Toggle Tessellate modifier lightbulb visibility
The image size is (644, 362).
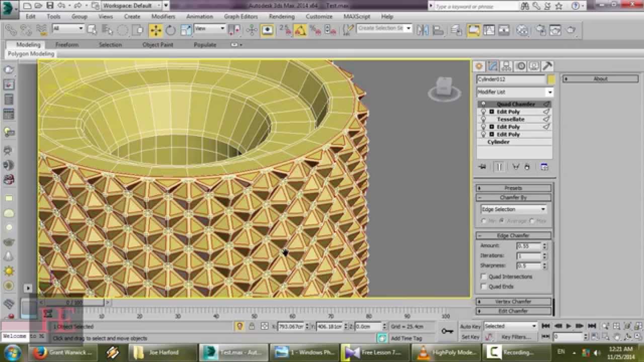click(484, 119)
